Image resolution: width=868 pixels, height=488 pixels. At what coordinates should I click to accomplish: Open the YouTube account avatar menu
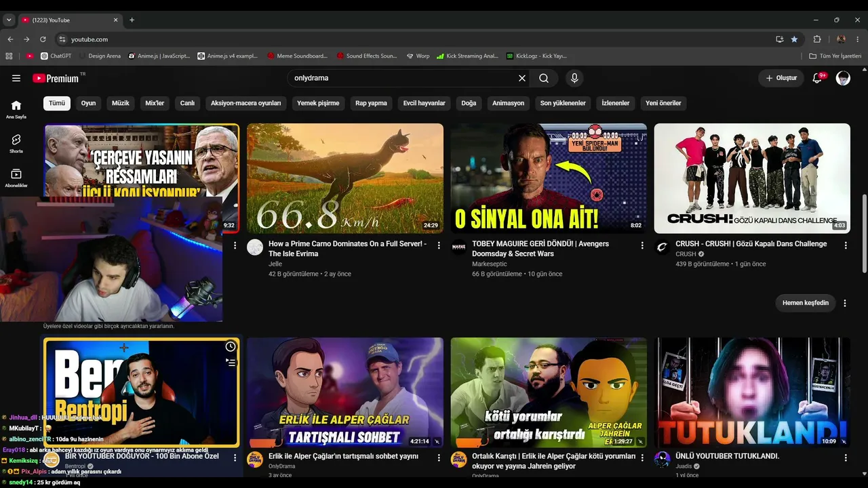(843, 78)
